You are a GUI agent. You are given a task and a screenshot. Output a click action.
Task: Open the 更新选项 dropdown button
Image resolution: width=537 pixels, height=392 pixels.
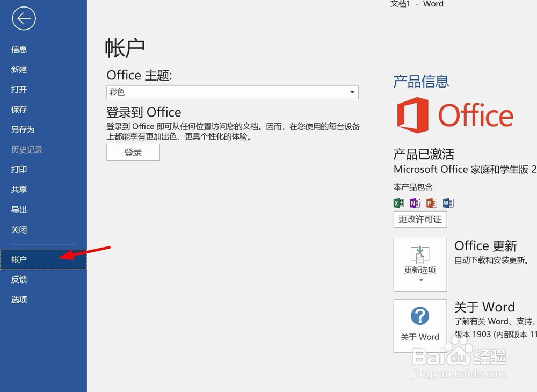click(x=420, y=265)
